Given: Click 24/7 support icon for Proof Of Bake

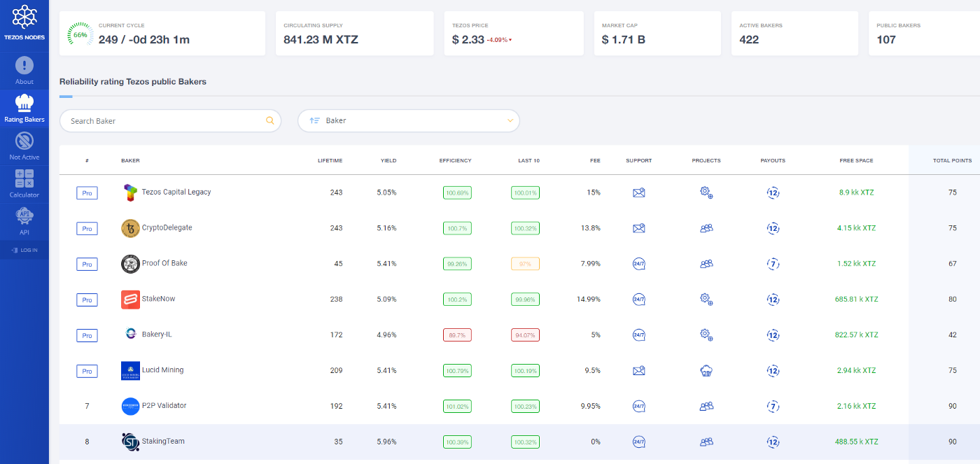Looking at the screenshot, I should coord(638,264).
